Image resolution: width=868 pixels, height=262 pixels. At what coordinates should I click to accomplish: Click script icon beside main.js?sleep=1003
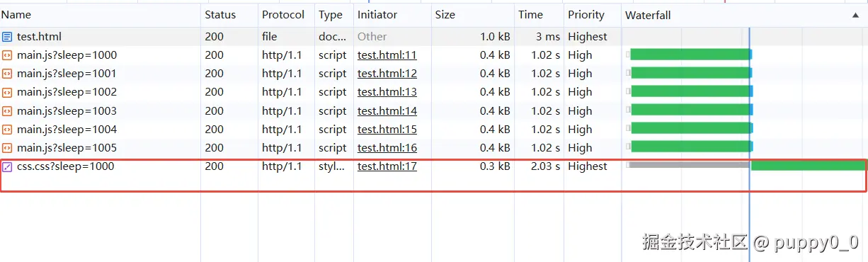(7, 111)
